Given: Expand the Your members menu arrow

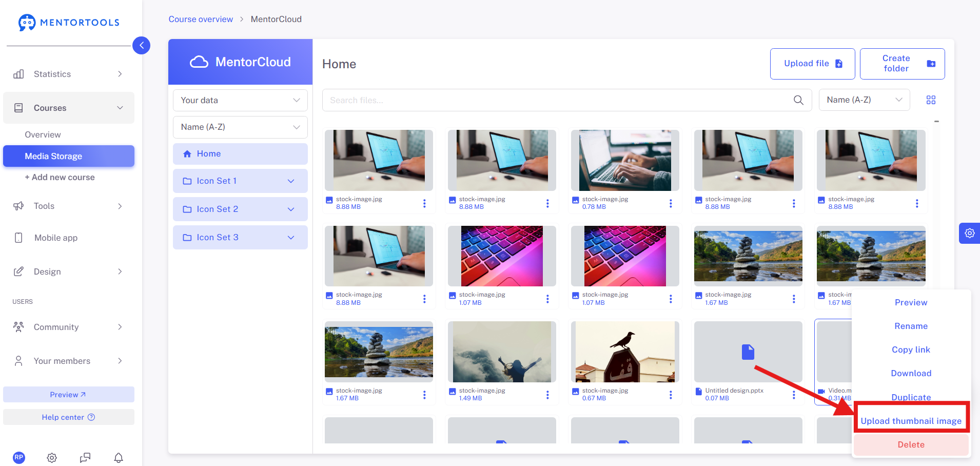Looking at the screenshot, I should (120, 361).
